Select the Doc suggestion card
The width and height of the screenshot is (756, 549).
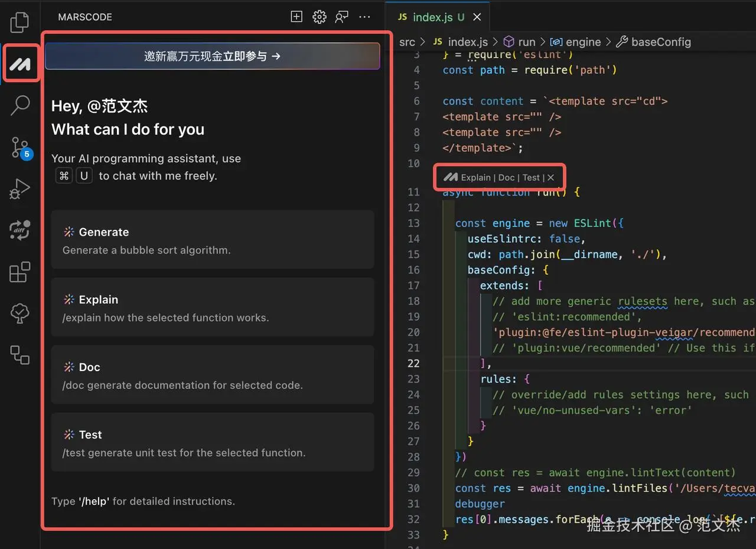[x=213, y=374]
